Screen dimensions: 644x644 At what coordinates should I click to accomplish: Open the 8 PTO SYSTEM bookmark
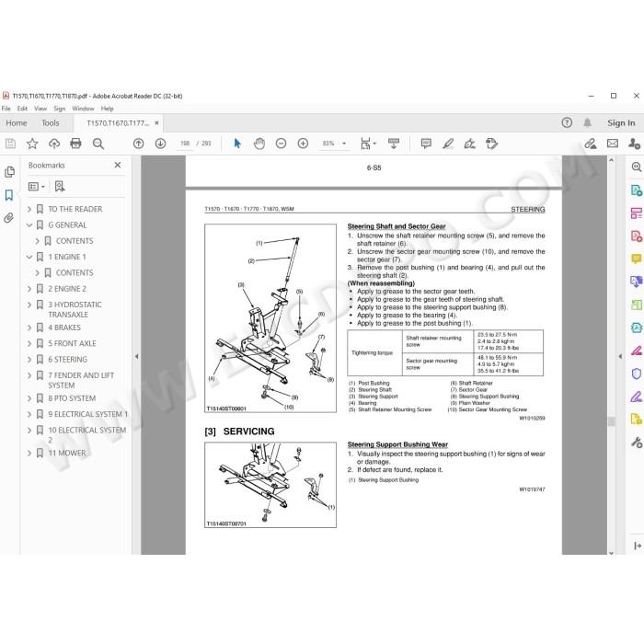(x=72, y=398)
